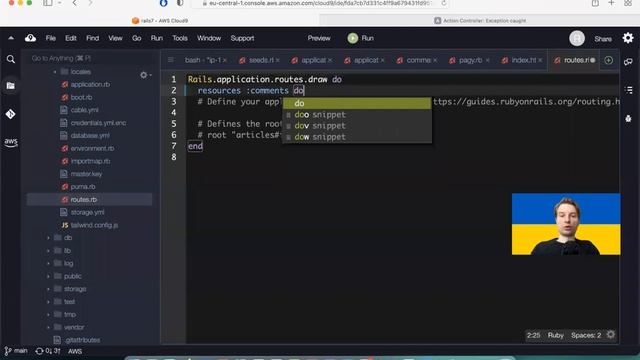Open the Source Control git panel icon
The image size is (640, 360).
[11, 114]
